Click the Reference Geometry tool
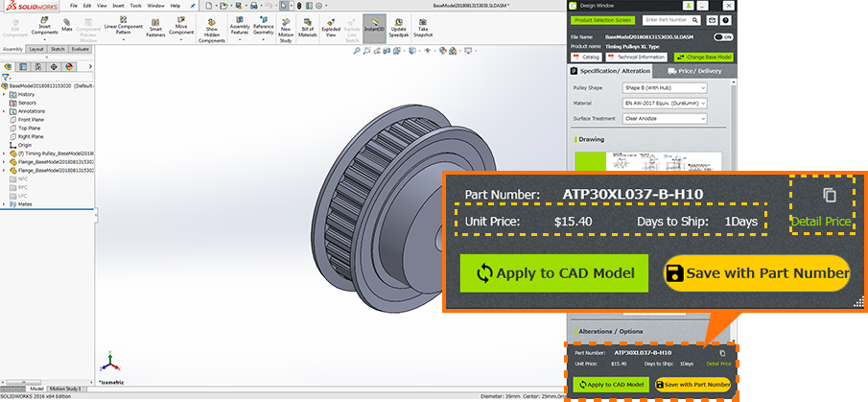Screen dimensions: 868x402 [264, 26]
